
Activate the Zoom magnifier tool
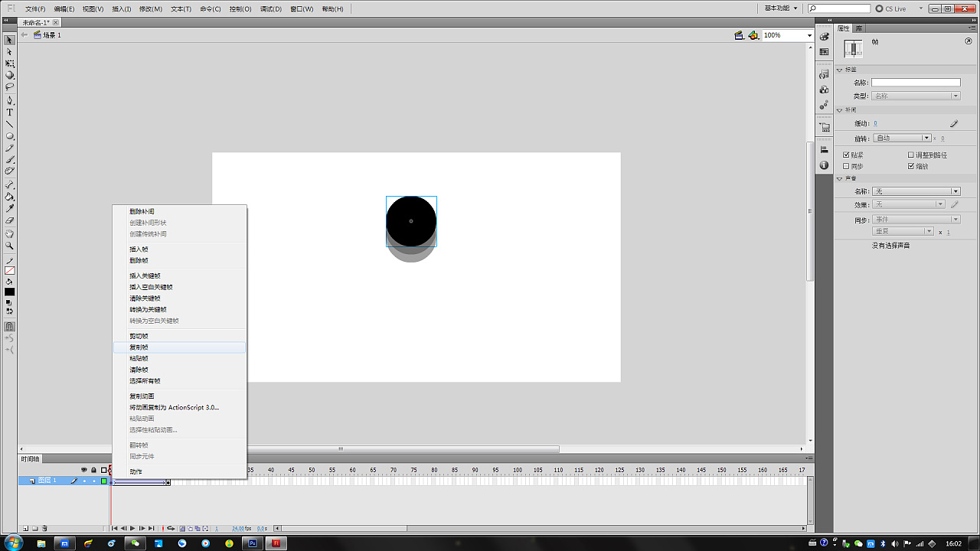[10, 246]
